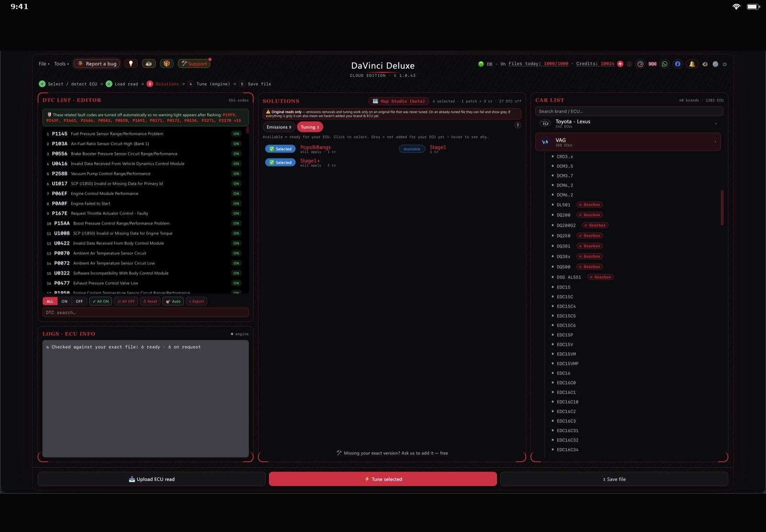
Task: Open WhatsApp contact icon
Action: pyautogui.click(x=665, y=64)
